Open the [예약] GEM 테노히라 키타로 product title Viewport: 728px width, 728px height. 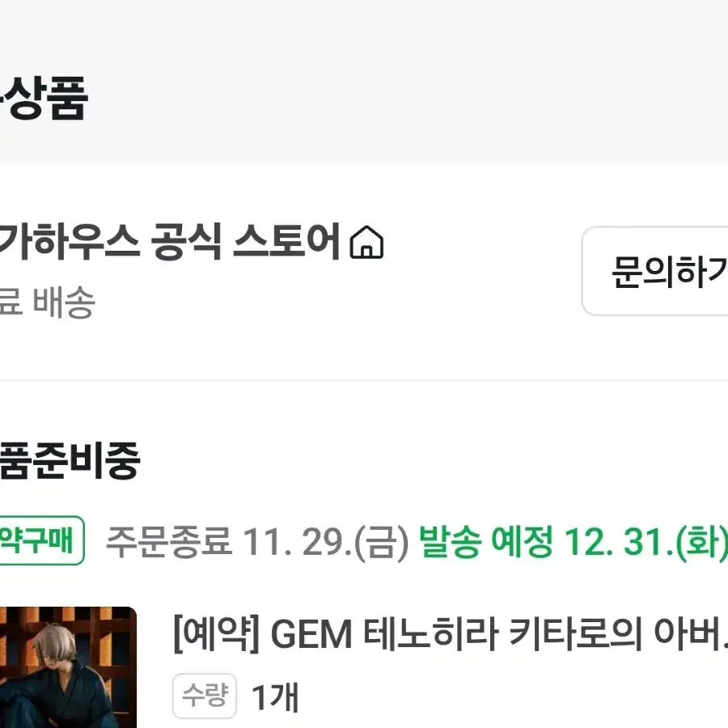[x=451, y=633]
